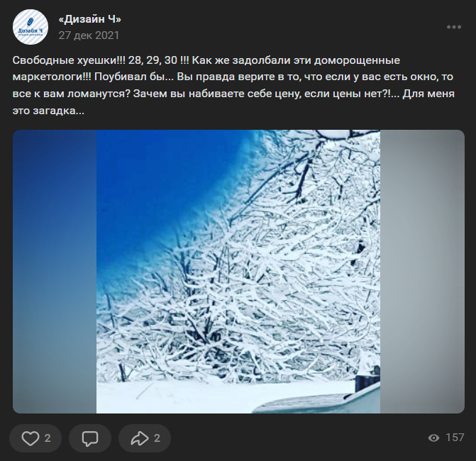This screenshot has width=476, height=461.
Task: Click the pen logo inside the group avatar
Action: tap(31, 22)
